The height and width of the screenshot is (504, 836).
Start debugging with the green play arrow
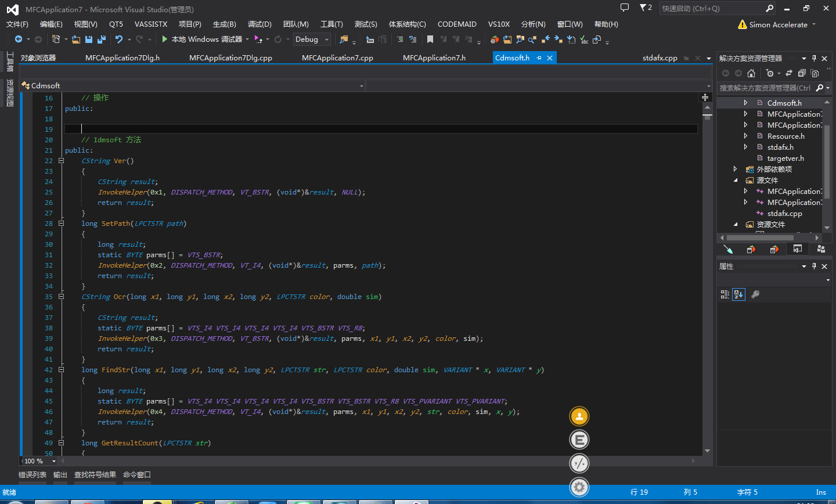165,39
